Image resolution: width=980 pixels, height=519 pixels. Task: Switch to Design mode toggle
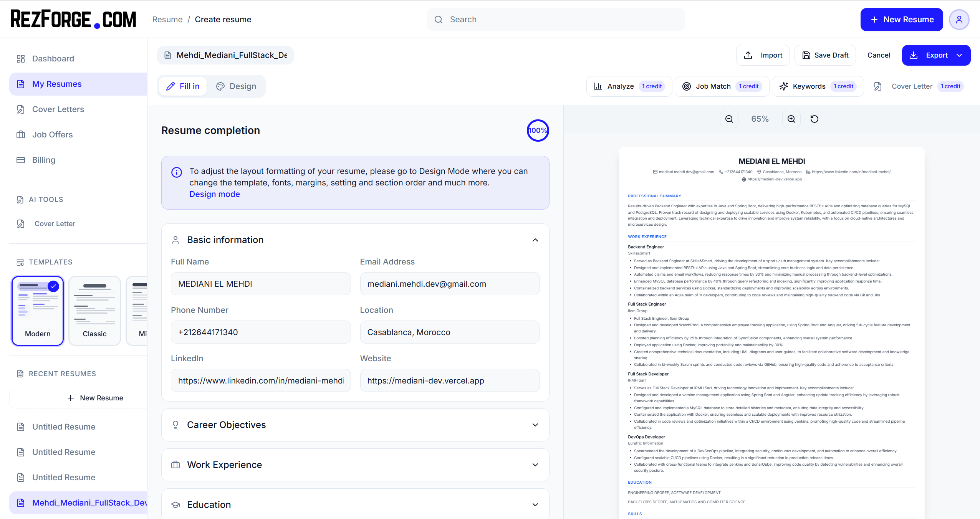(x=236, y=86)
